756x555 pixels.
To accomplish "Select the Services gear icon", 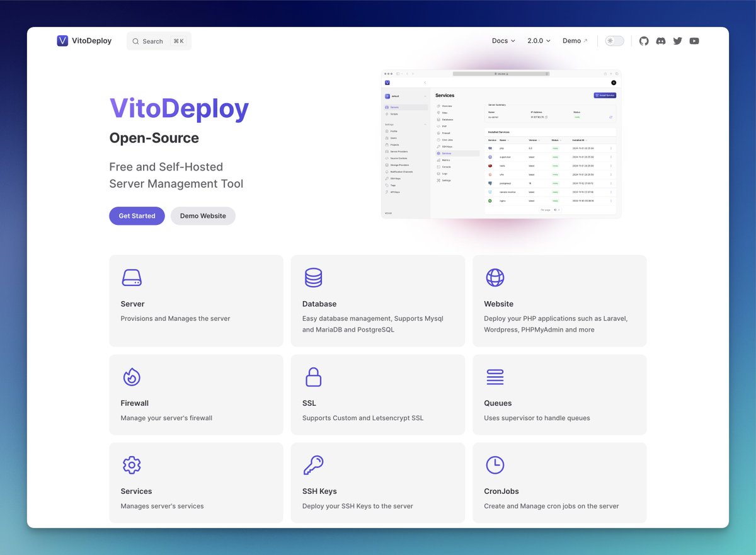I will pyautogui.click(x=132, y=464).
